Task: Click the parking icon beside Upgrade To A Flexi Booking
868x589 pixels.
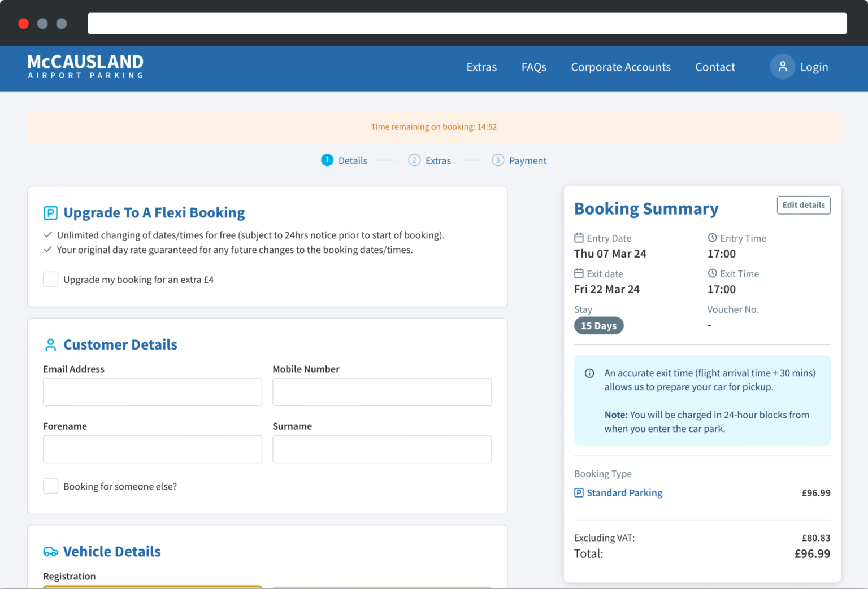Action: coord(50,213)
